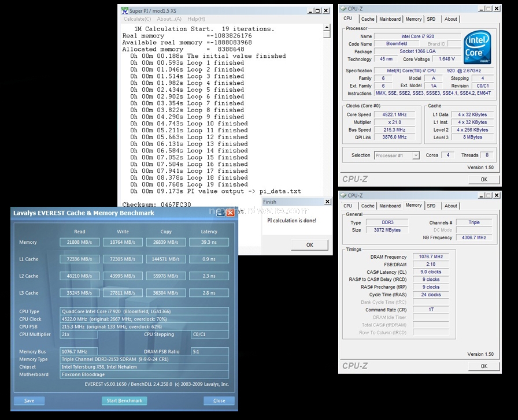Image resolution: width=518 pixels, height=420 pixels.
Task: Click the Intel Core i7 logo in CPU-Z
Action: pyautogui.click(x=477, y=47)
